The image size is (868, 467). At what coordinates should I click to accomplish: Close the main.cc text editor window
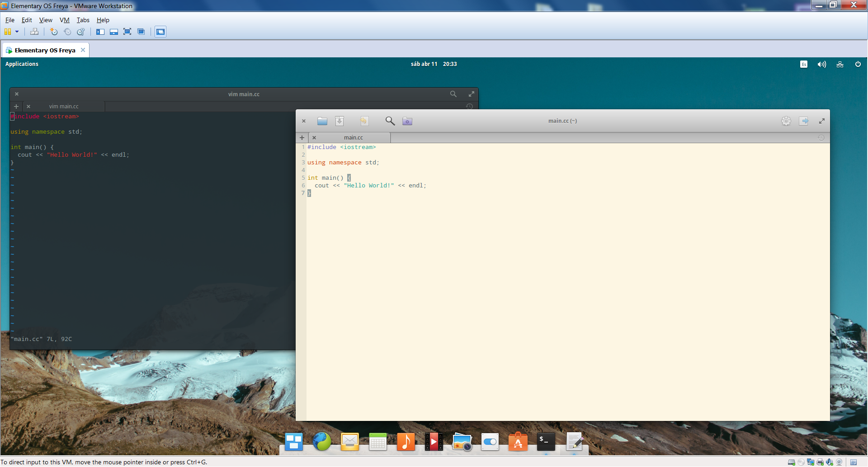coord(304,121)
